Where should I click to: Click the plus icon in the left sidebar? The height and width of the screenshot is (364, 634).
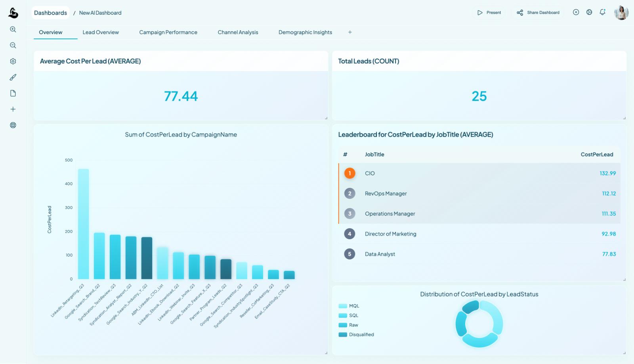[x=13, y=109]
